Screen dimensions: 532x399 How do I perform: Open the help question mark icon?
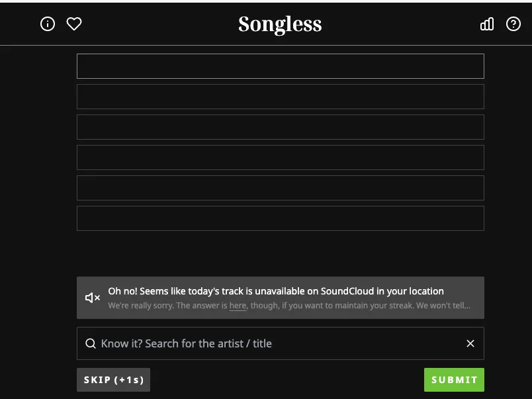tap(513, 24)
